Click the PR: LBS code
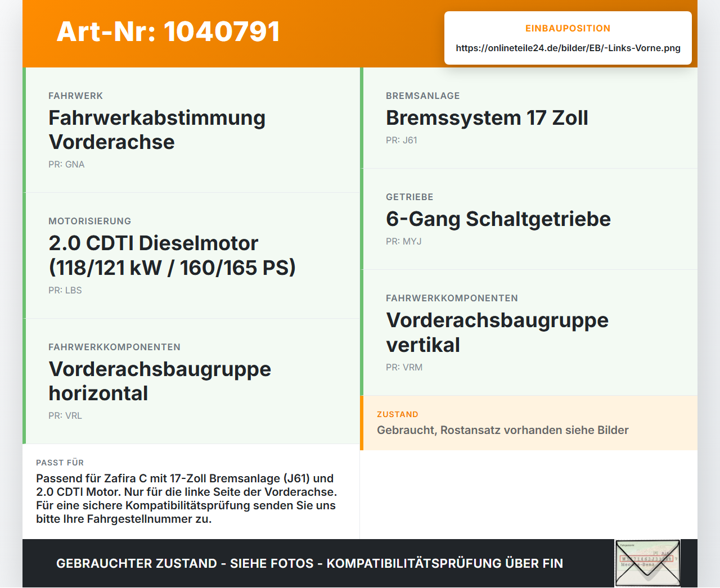 click(x=65, y=290)
